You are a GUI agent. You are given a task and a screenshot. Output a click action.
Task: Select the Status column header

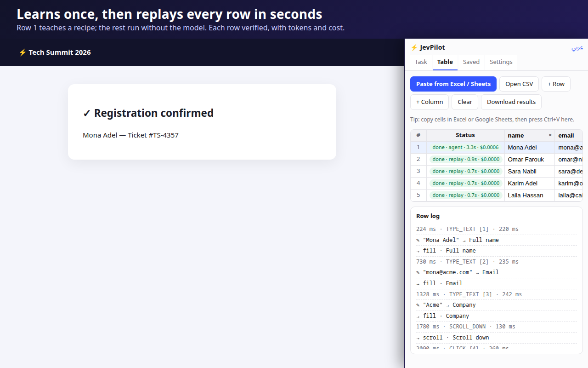click(x=465, y=135)
